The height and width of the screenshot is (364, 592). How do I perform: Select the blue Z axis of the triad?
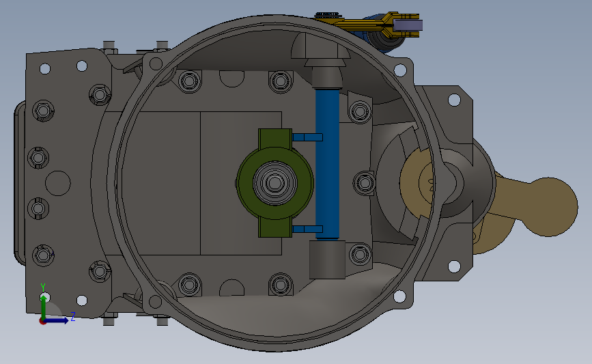pos(57,320)
